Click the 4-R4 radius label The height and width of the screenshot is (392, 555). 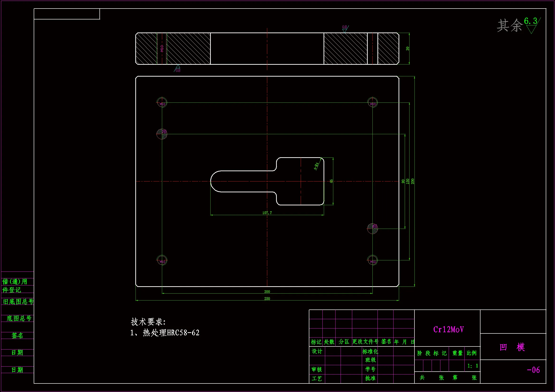click(316, 166)
